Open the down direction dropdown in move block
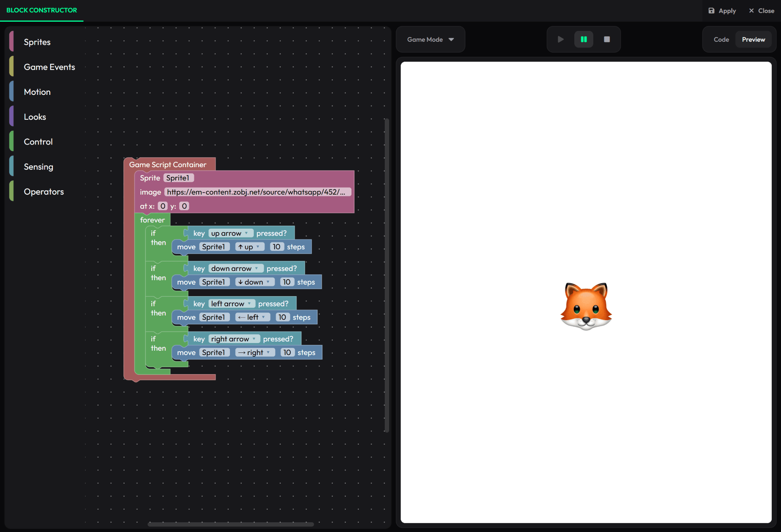 tap(254, 282)
